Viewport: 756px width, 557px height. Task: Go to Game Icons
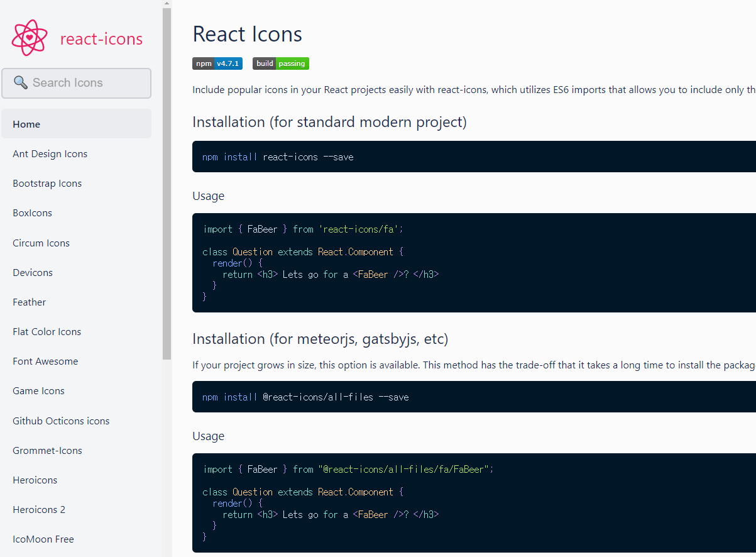[39, 391]
